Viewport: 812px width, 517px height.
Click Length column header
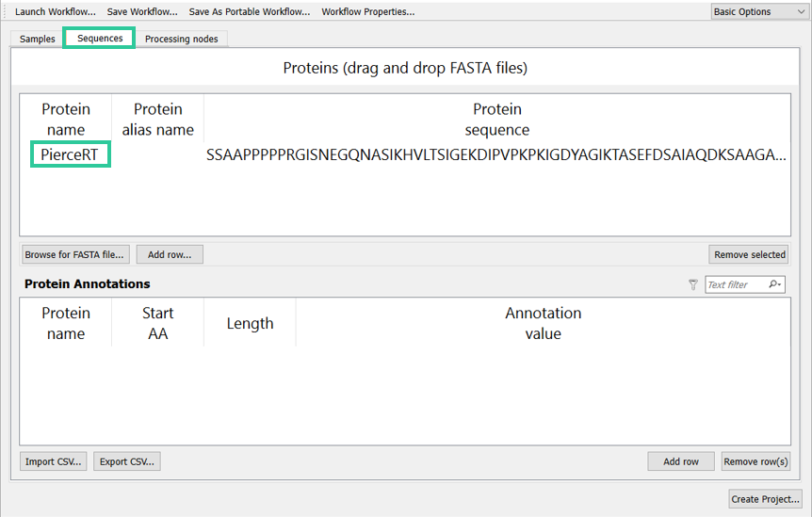coord(251,323)
